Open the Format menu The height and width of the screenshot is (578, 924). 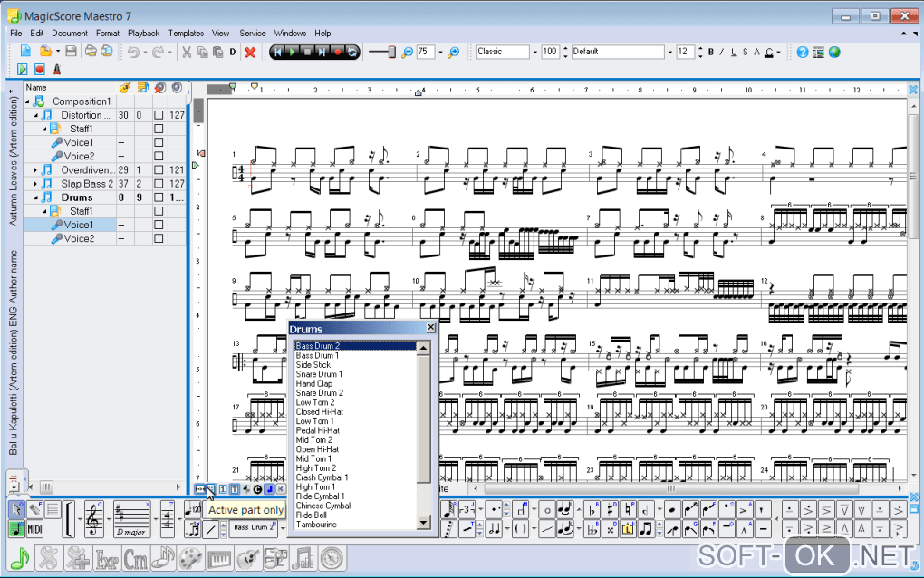107,33
